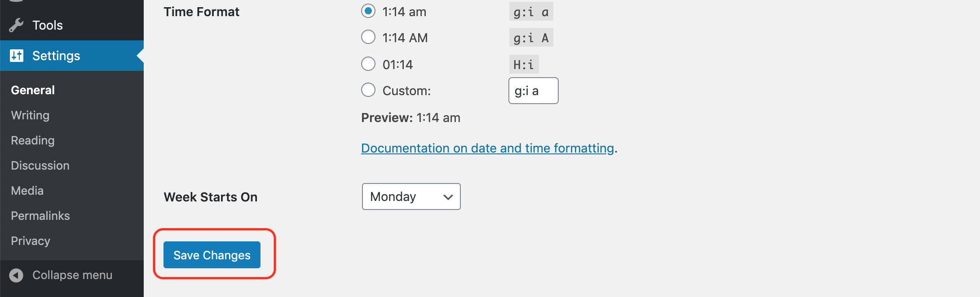Open the Tools menu
The width and height of the screenshot is (980, 297).
click(x=48, y=25)
